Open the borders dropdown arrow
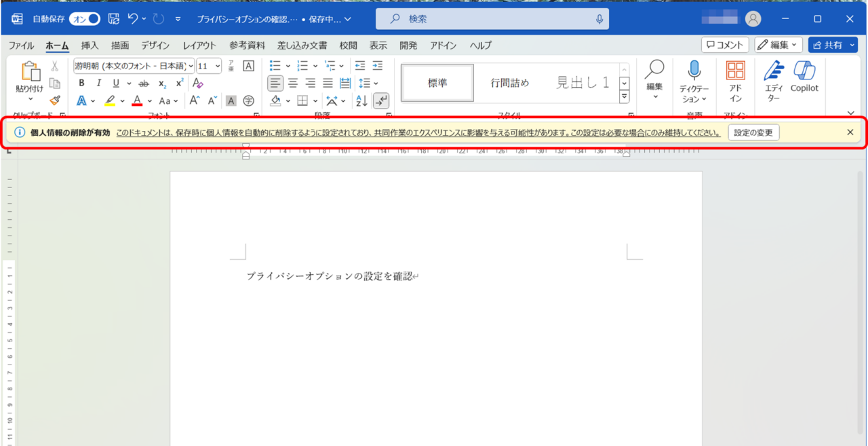Screen dimensions: 868x446 pos(315,100)
